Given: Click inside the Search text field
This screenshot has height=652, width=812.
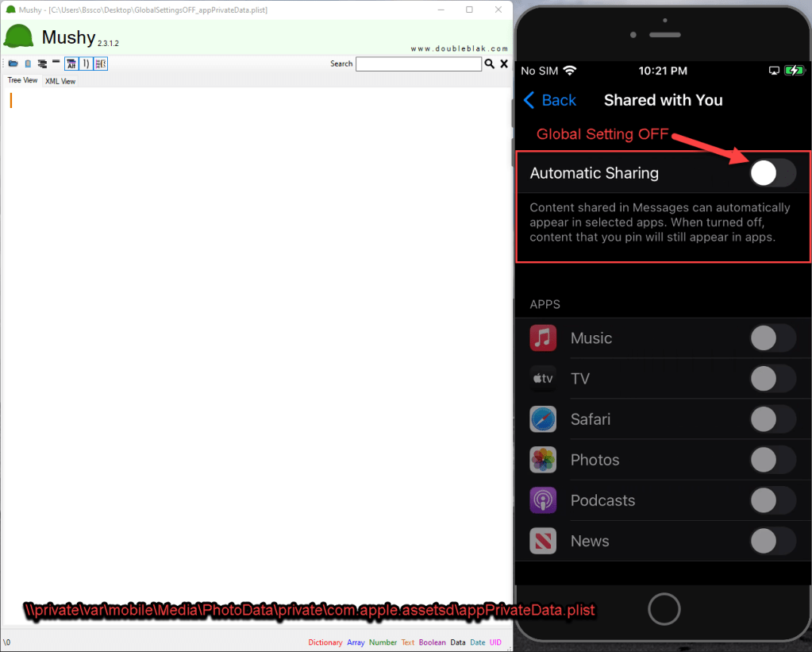Looking at the screenshot, I should coord(418,64).
